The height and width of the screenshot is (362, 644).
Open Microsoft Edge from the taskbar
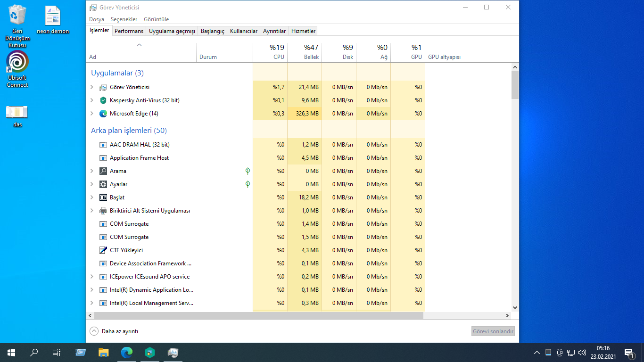(x=127, y=352)
